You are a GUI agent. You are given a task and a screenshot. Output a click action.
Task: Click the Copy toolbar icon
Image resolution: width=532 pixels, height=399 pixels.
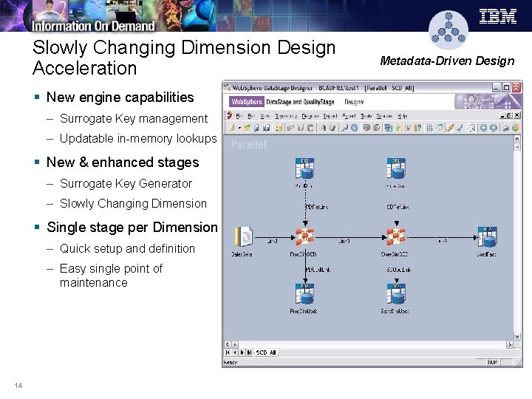pyautogui.click(x=301, y=128)
